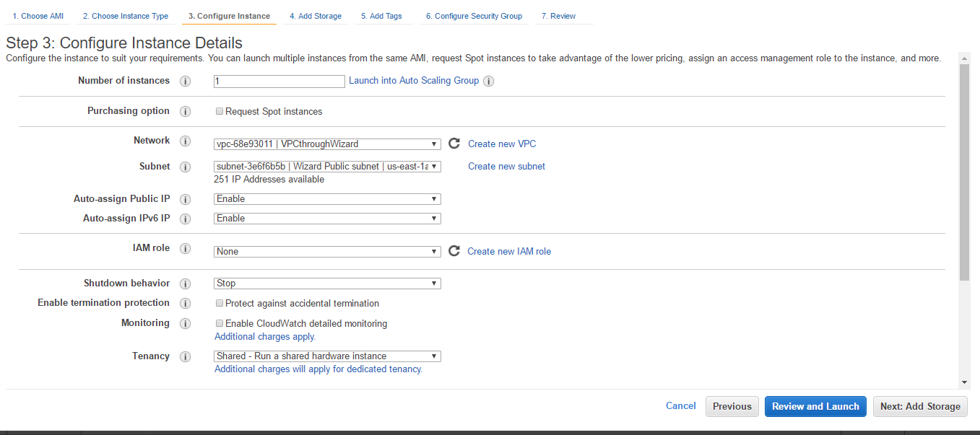Show info for Shutdown behavior
The height and width of the screenshot is (435, 980).
coord(185,284)
